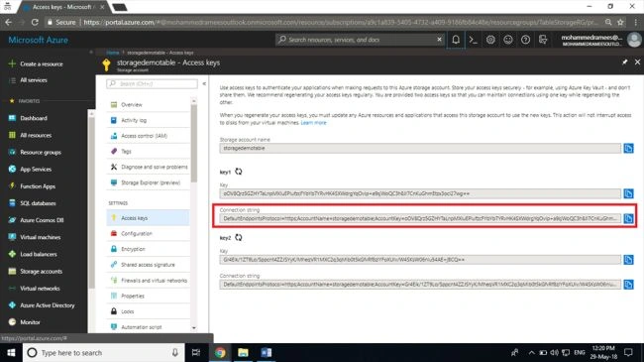Collapse the left Azure sidebar
This screenshot has height=362, width=644.
pyautogui.click(x=91, y=53)
